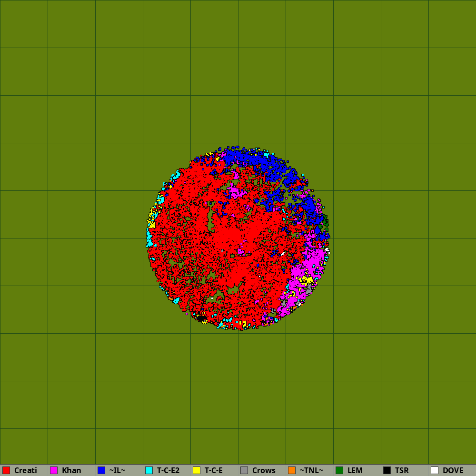
Task: Click the red Creati legend swatch
Action: [x=6, y=470]
